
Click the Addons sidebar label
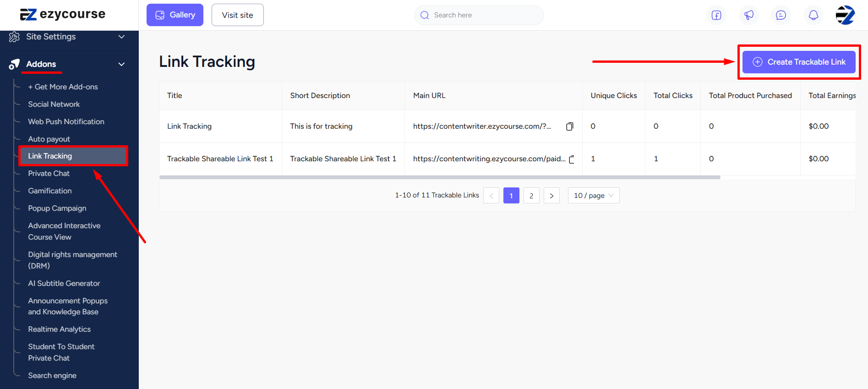coord(41,64)
